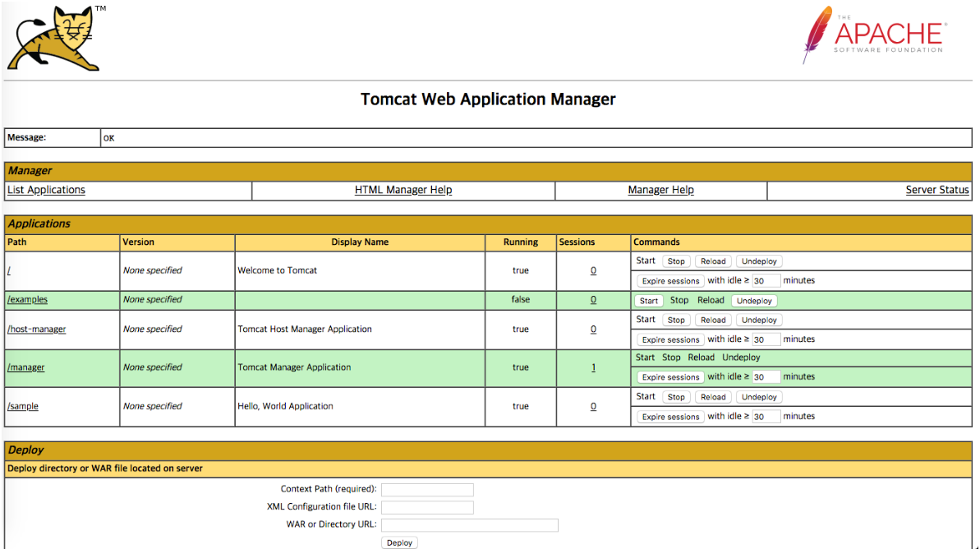Focus idle minutes field for /sample
980x549 pixels.
tap(766, 417)
